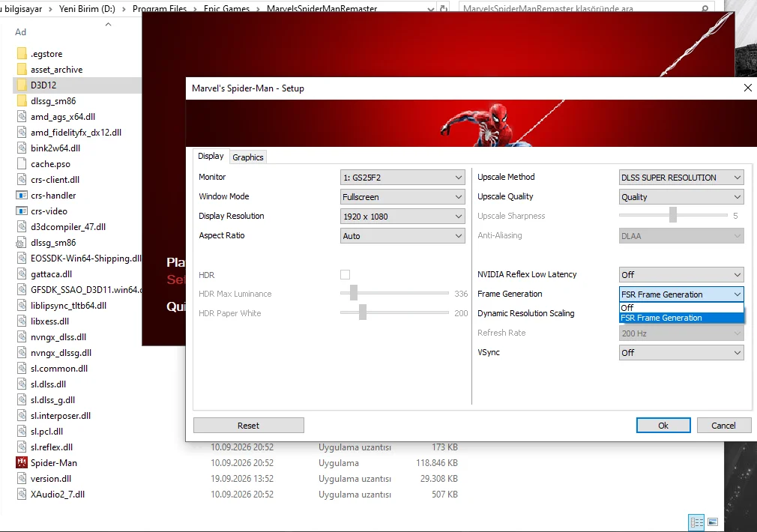Viewport: 757px width, 532px height.
Task: Click the dlssg_sm86 settings file icon
Action: click(22, 242)
